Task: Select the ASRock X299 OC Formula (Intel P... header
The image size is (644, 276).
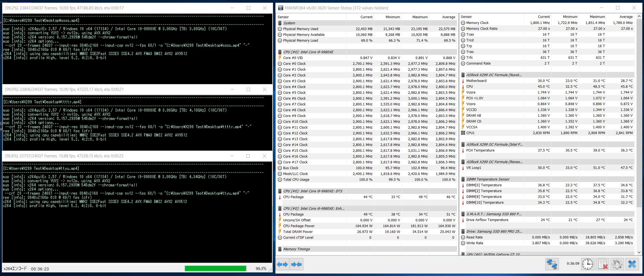Action: coord(547,144)
